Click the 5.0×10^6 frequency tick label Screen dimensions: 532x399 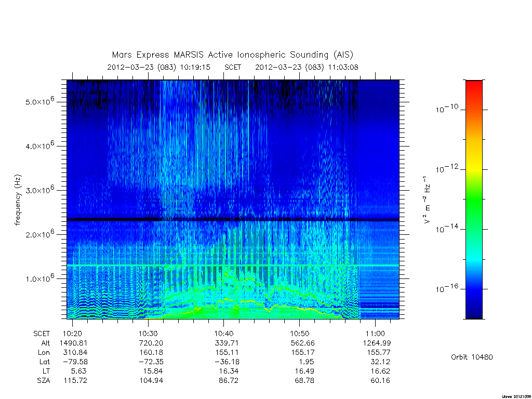[x=40, y=101]
